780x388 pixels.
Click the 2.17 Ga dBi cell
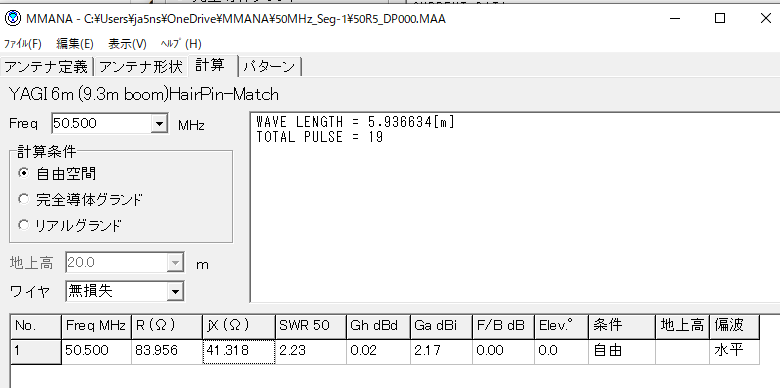coord(441,351)
